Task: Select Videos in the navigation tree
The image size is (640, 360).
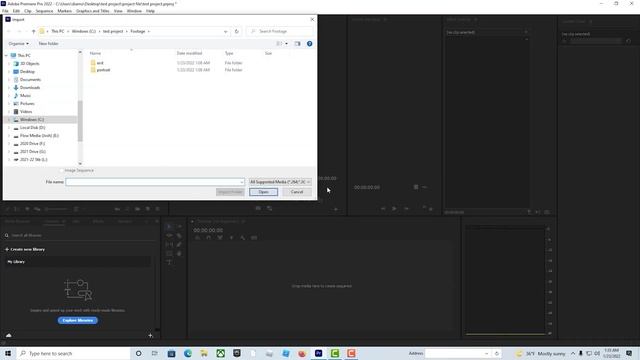Action: 26,111
